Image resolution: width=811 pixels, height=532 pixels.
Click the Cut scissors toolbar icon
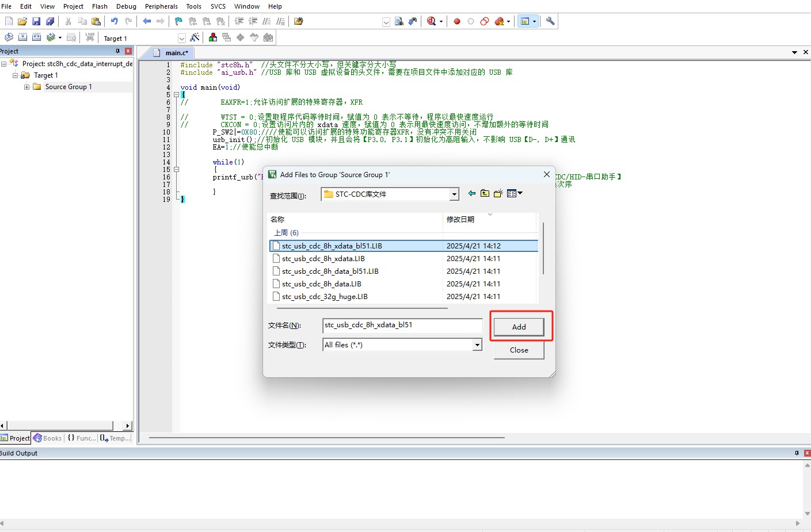[68, 21]
